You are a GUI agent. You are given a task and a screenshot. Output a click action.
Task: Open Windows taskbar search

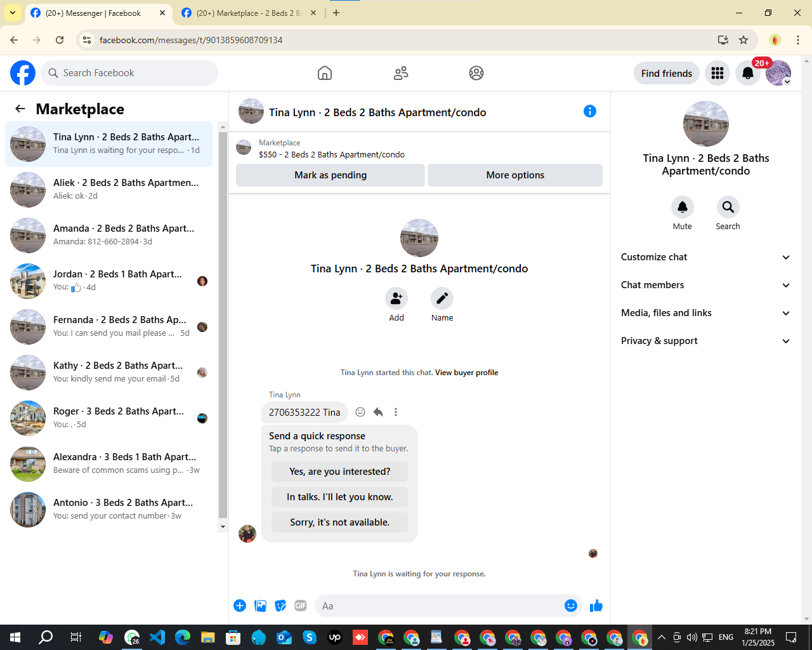46,637
